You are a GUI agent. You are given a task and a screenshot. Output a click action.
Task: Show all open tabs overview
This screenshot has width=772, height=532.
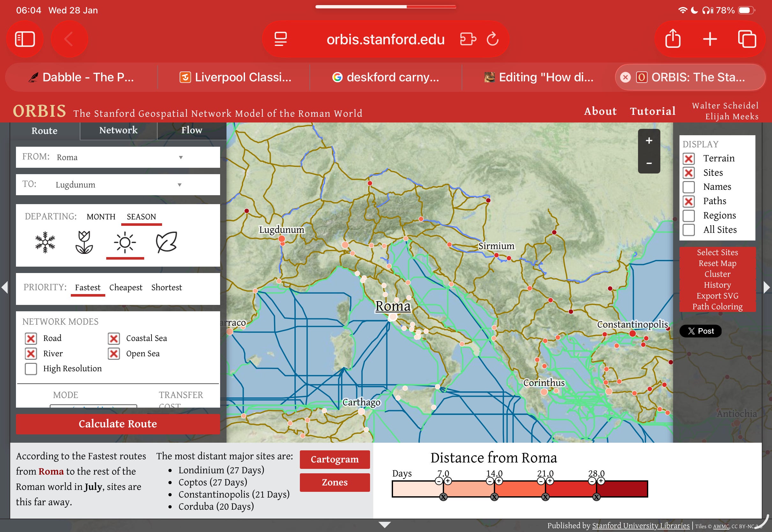pos(747,39)
